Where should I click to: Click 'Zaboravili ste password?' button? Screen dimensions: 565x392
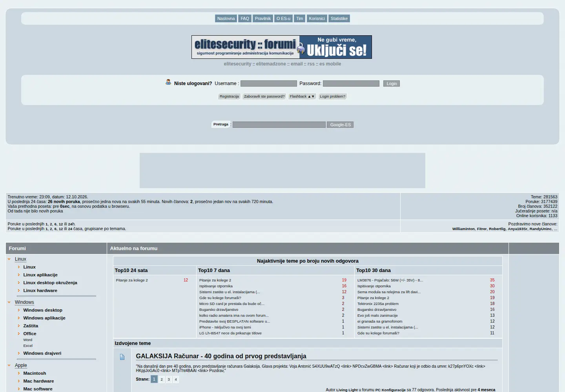coord(264,96)
